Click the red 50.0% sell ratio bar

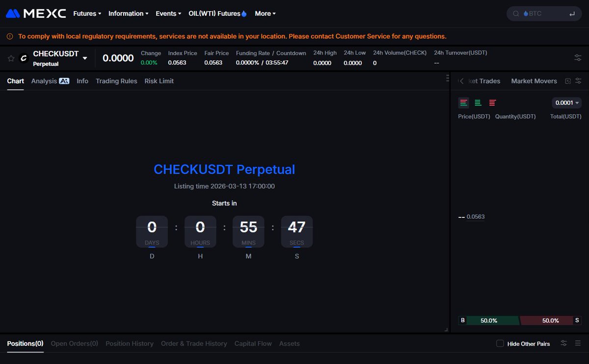(x=547, y=320)
